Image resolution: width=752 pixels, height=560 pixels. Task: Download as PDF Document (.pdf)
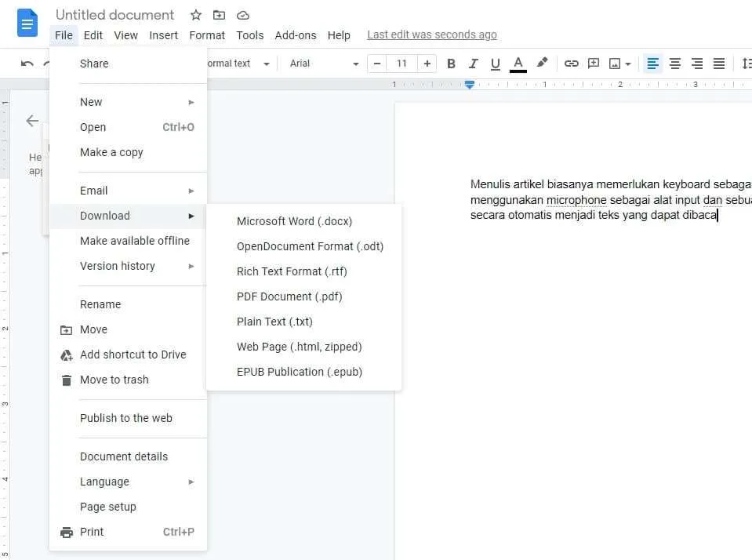point(304,296)
